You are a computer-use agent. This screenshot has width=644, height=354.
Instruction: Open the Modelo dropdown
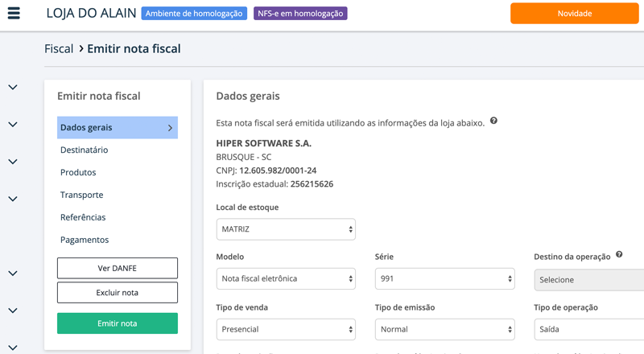(286, 279)
